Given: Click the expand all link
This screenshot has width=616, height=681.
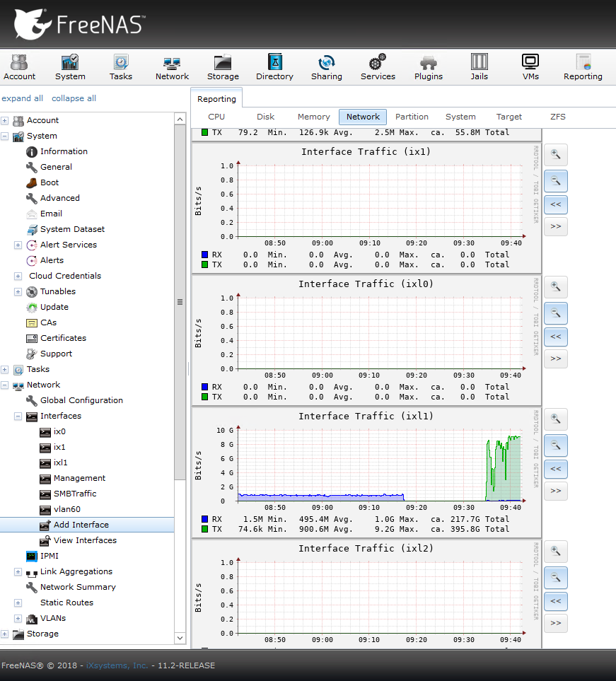Looking at the screenshot, I should click(22, 98).
